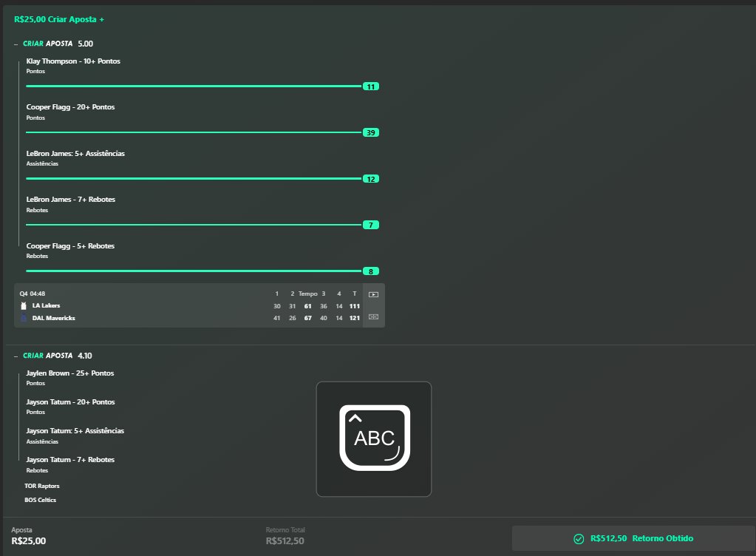Click the DAL Mavericks blue jersey icon
This screenshot has height=556, width=756.
(x=24, y=318)
